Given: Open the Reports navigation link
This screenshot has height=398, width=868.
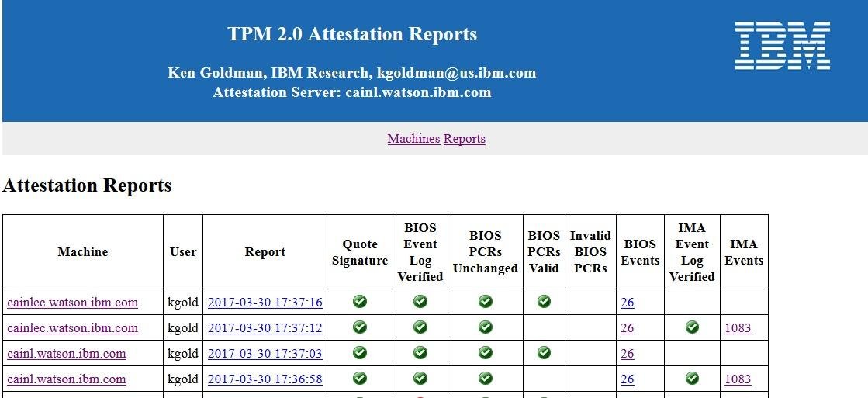Looking at the screenshot, I should coord(465,139).
